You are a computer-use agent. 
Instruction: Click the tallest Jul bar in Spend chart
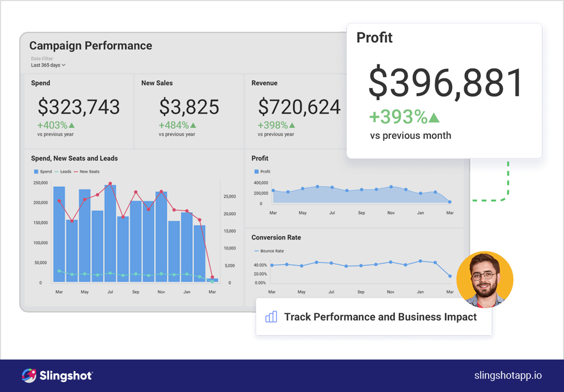(x=110, y=233)
